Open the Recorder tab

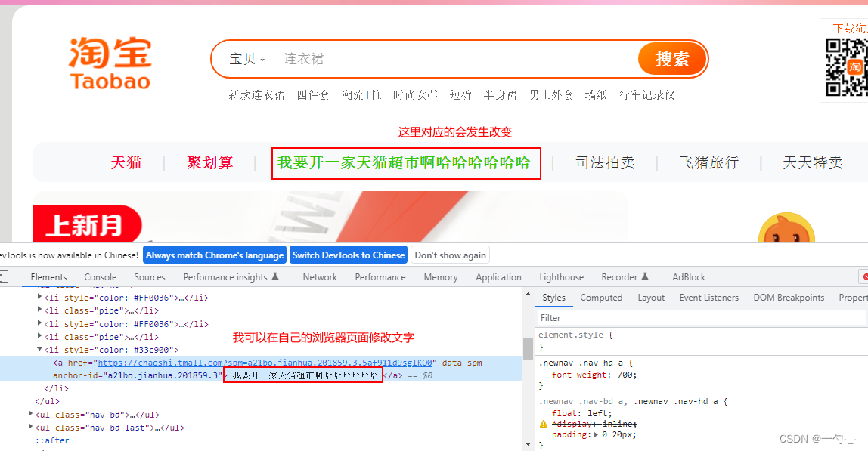(x=625, y=277)
